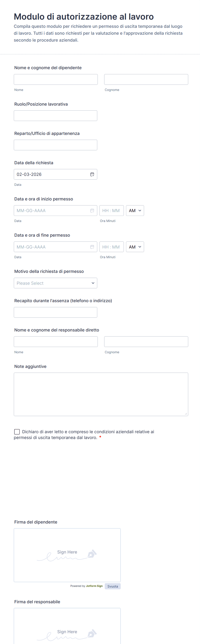This screenshot has width=200, height=644.
Task: Click resize handle of Note aggiuntive textarea
Action: pyautogui.click(x=186, y=414)
